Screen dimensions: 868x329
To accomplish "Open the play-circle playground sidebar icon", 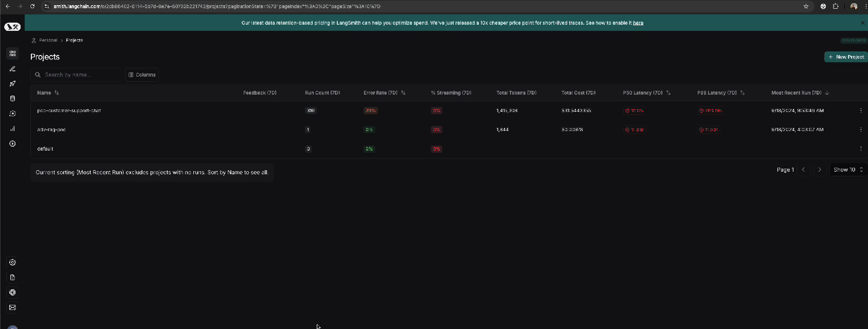I will pyautogui.click(x=12, y=143).
